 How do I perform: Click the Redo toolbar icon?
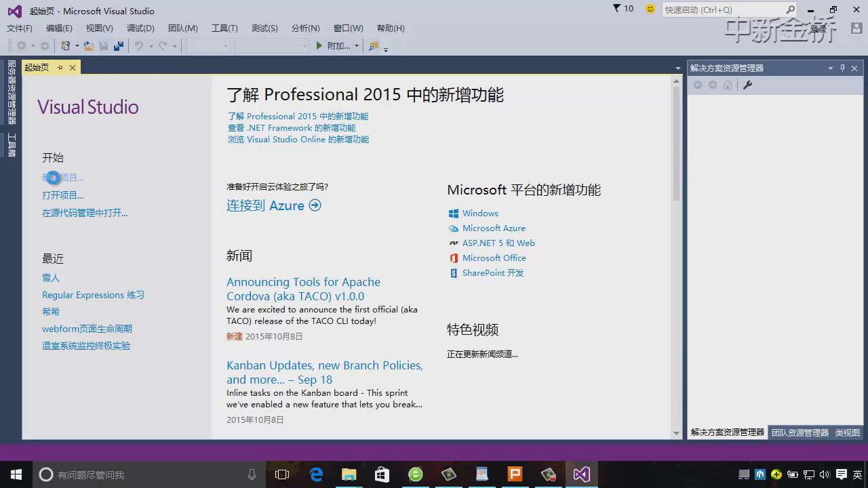tap(163, 45)
